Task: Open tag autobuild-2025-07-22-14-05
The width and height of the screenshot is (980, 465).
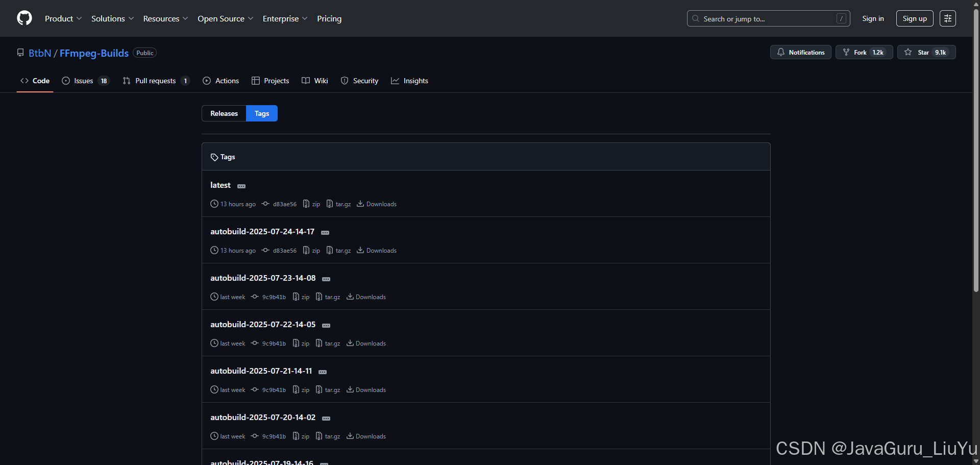Action: pyautogui.click(x=263, y=325)
